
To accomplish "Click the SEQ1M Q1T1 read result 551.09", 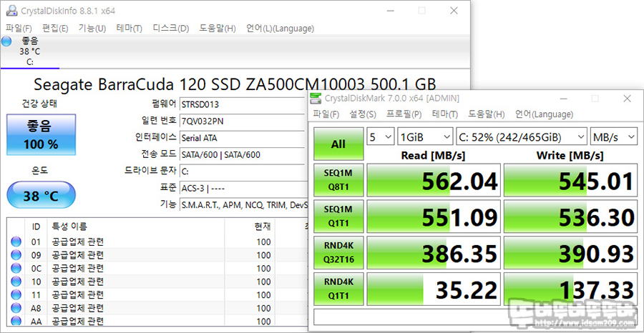I will coord(434,217).
